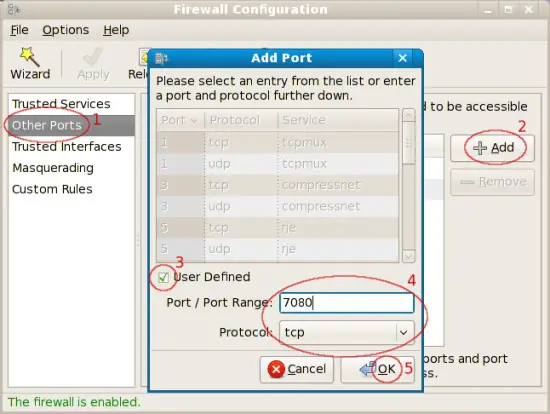Minimize the Firewall Configuration window

488,10
